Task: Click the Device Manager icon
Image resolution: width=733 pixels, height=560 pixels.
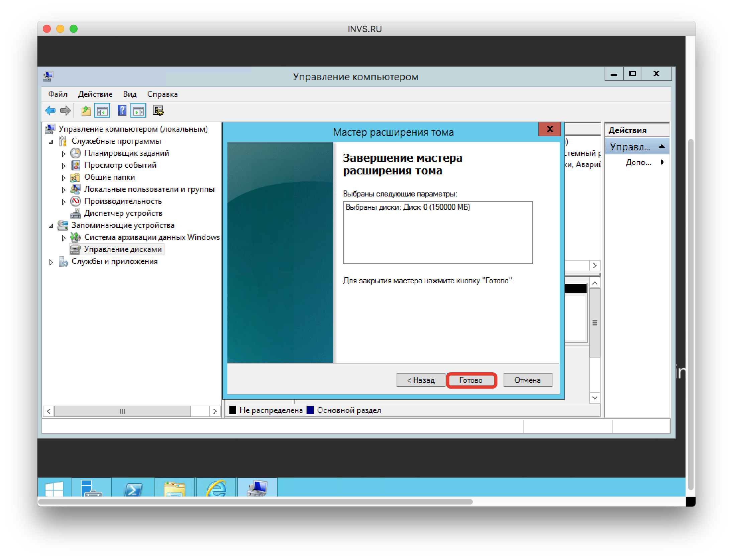Action: (76, 213)
